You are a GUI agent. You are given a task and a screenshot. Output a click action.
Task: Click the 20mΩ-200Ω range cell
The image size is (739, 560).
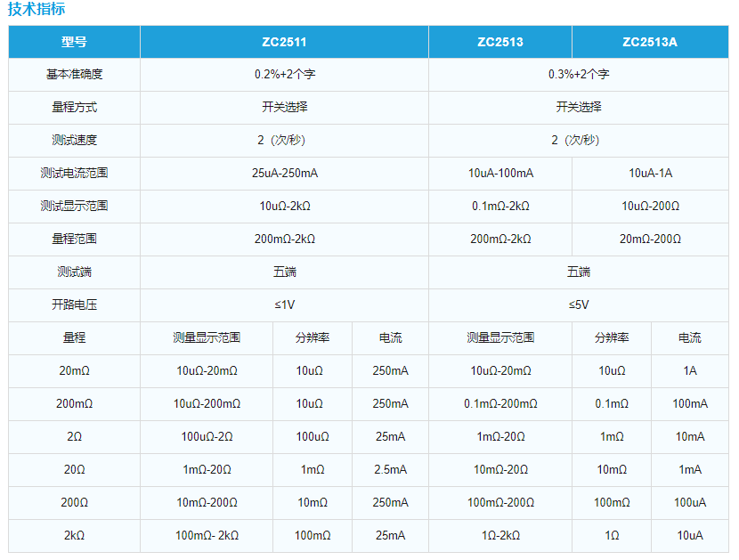tap(650, 239)
